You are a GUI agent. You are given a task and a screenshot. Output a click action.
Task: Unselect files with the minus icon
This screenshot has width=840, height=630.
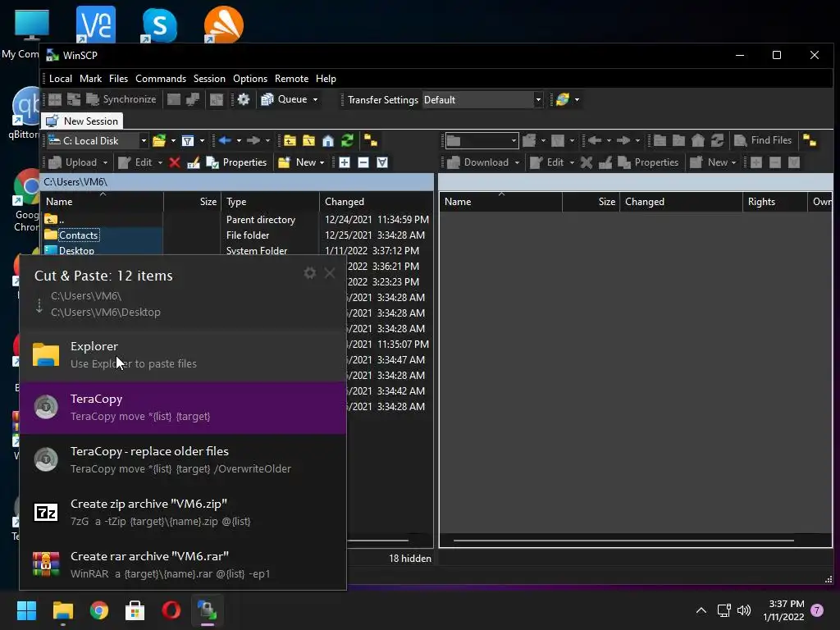pos(363,162)
